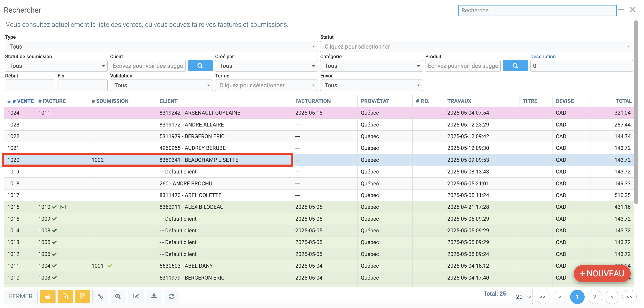644x308 pixels.
Task: Export list with the PDF icon
Action: (83, 297)
